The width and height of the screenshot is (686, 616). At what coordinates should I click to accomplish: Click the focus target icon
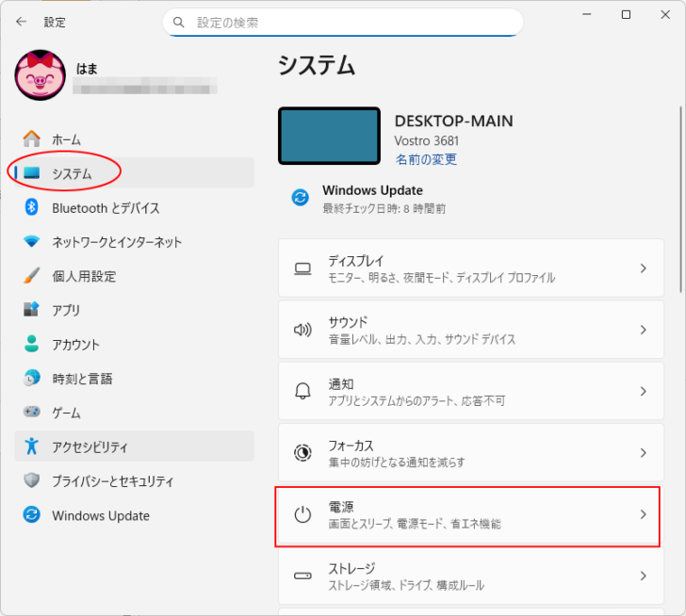point(302,452)
